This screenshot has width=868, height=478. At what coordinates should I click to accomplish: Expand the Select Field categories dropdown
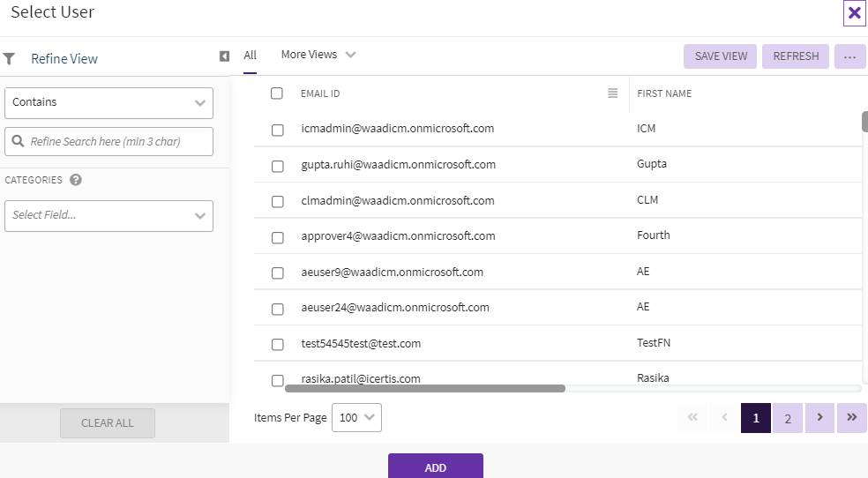tap(108, 215)
